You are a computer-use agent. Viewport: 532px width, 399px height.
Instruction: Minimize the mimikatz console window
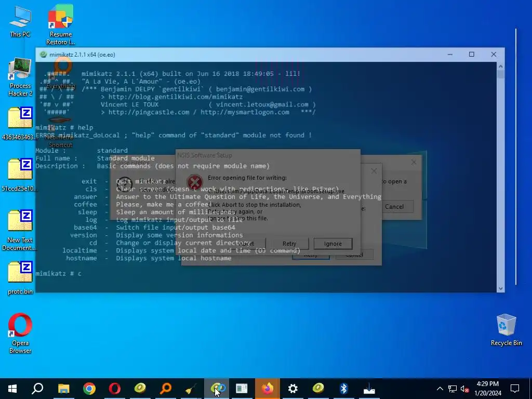[x=450, y=54]
